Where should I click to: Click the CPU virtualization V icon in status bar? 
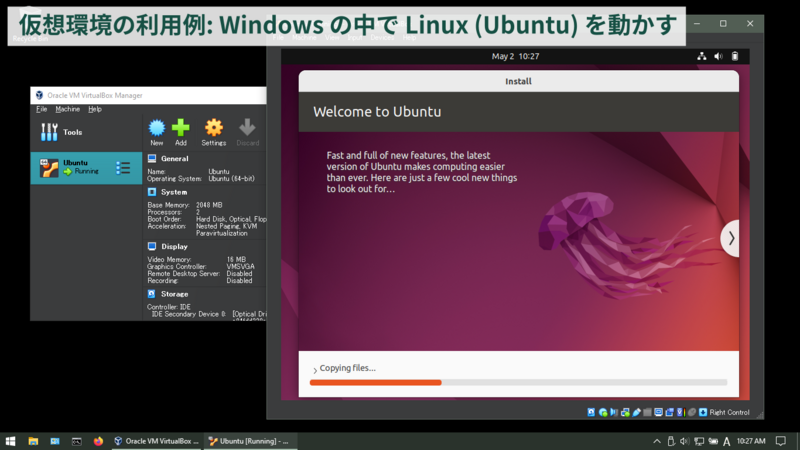coord(680,412)
